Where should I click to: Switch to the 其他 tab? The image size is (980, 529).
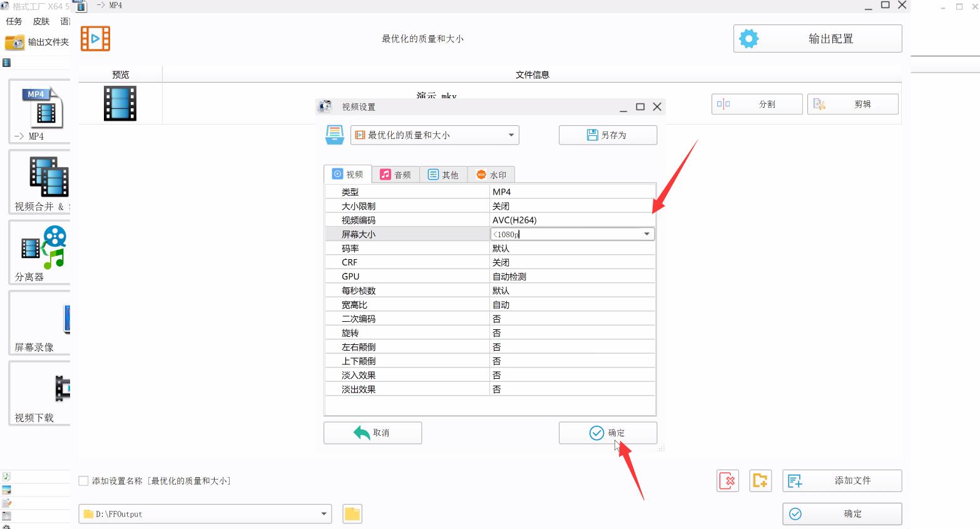click(443, 175)
